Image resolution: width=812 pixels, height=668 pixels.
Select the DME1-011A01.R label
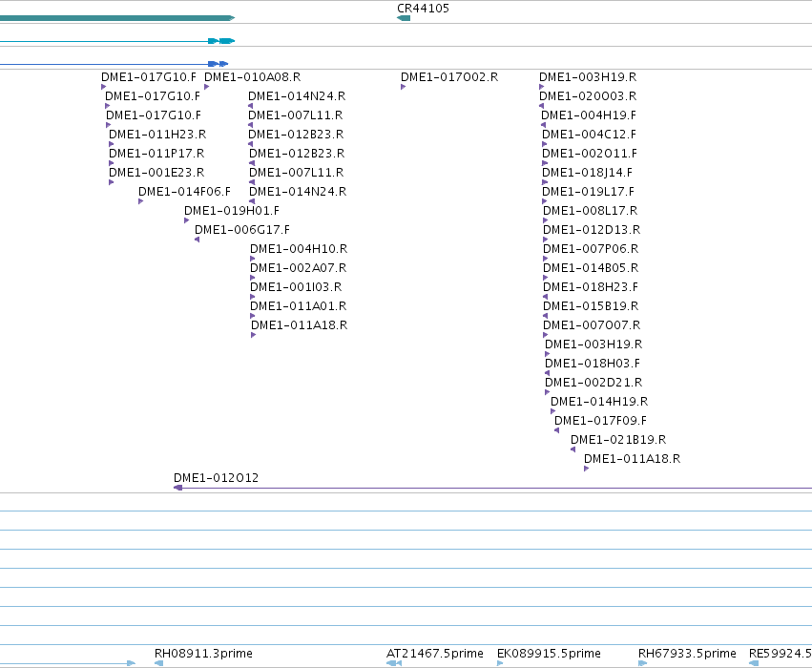coord(299,306)
